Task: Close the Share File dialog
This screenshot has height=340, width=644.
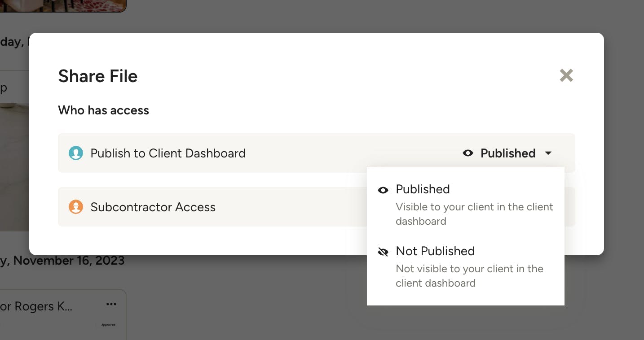Action: click(566, 75)
